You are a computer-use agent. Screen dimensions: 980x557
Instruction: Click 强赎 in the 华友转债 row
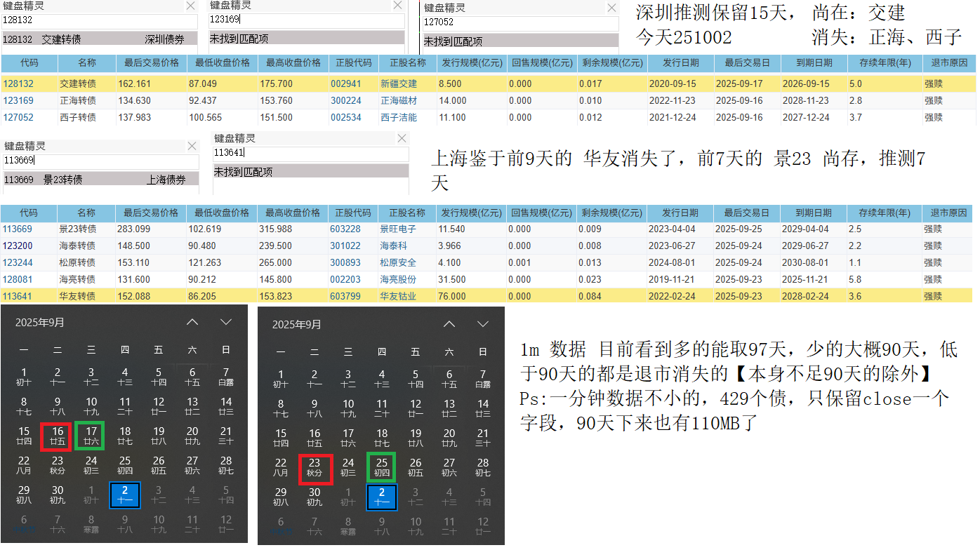pyautogui.click(x=933, y=296)
